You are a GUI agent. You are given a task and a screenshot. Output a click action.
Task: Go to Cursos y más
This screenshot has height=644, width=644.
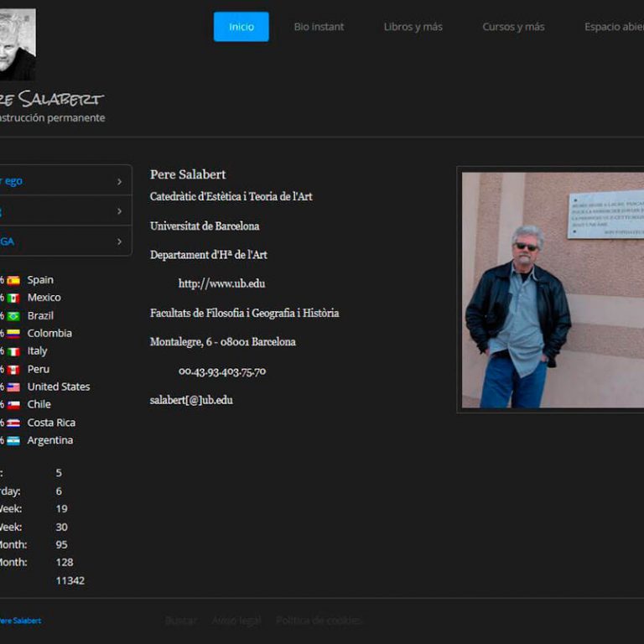(513, 27)
